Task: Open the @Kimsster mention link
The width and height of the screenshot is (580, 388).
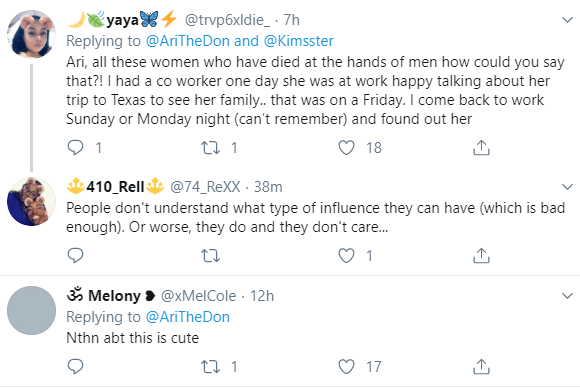Action: 299,41
